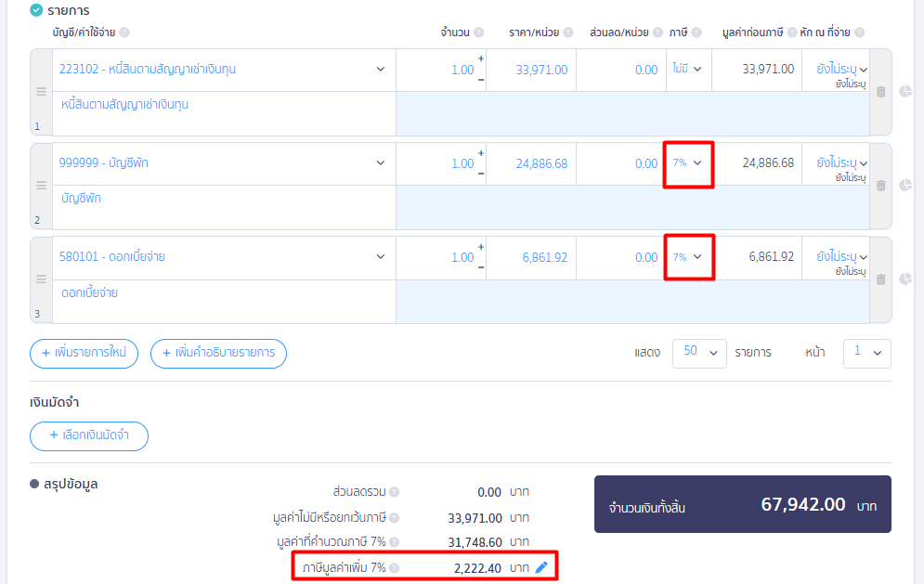Click เพิ่มคำอธิบายรายการ button
The width and height of the screenshot is (924, 584).
pos(218,354)
